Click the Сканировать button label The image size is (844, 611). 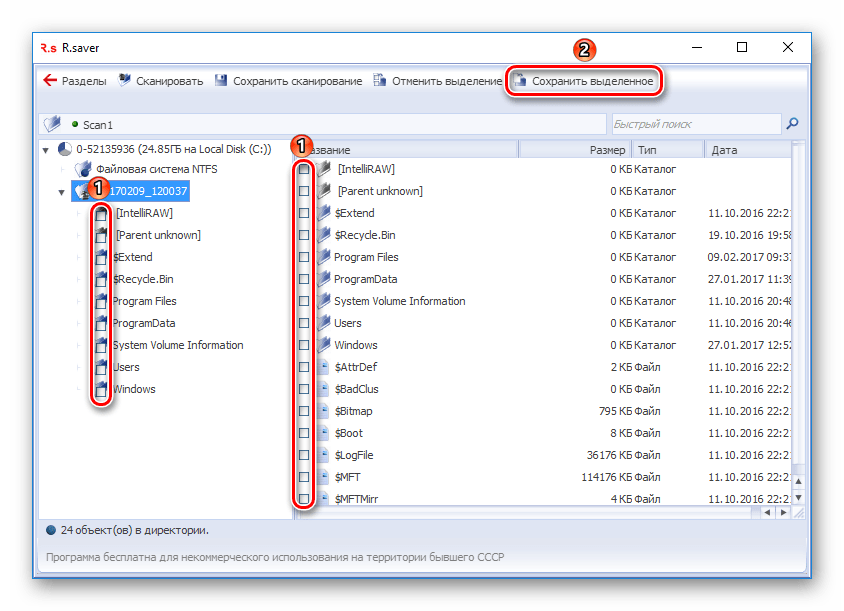[170, 81]
